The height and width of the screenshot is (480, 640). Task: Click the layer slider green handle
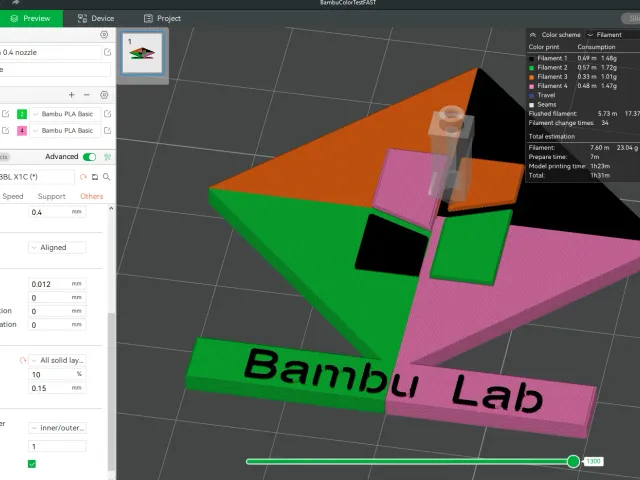(x=573, y=461)
